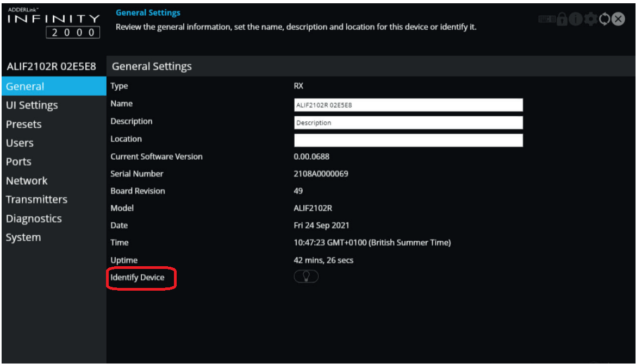
Task: Click the RX type value
Action: click(x=298, y=86)
